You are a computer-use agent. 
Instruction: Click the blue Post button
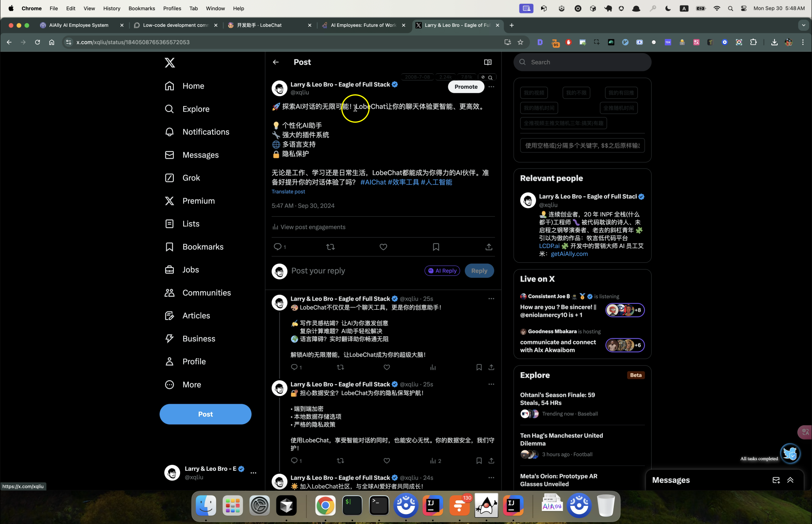click(205, 414)
